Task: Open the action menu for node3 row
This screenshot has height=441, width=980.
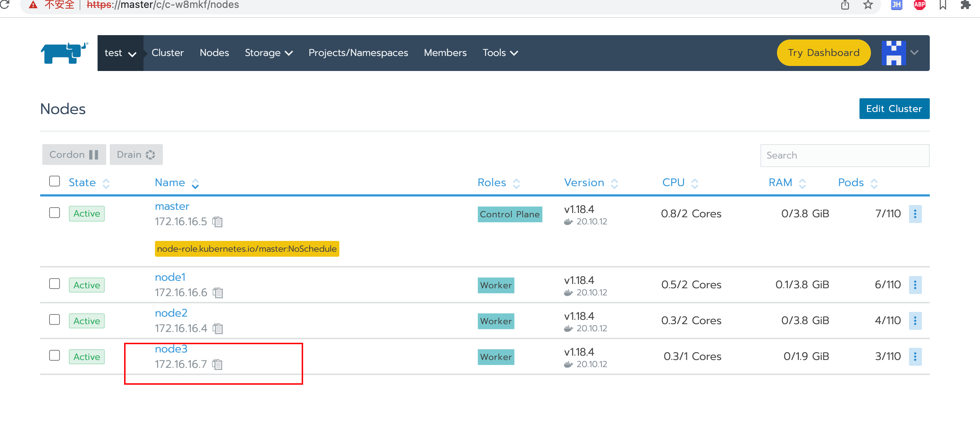Action: point(915,356)
